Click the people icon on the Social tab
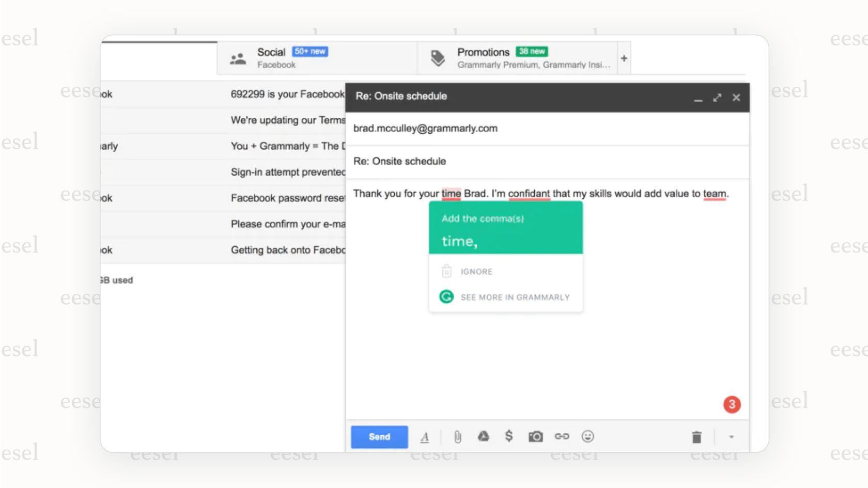This screenshot has width=868, height=488. coord(238,58)
